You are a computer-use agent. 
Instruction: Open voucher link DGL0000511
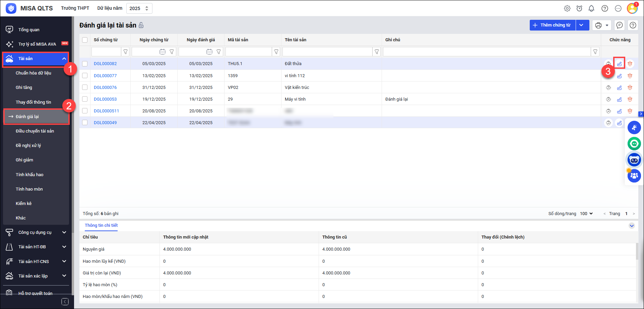point(106,111)
